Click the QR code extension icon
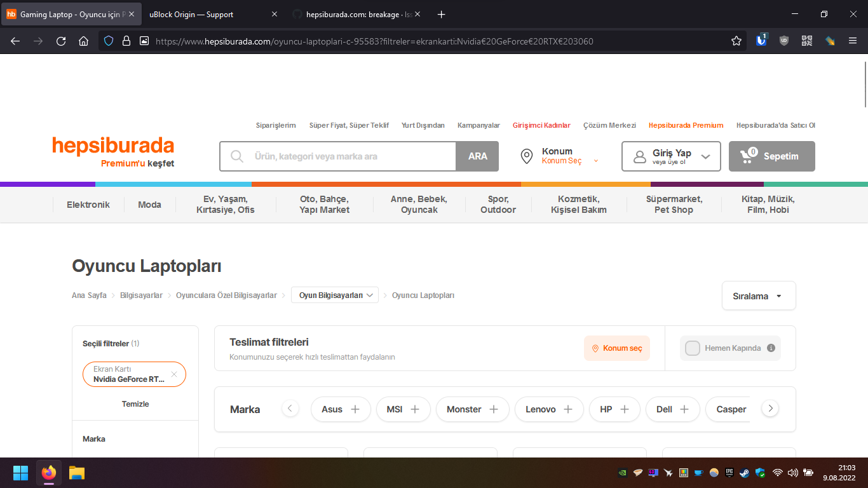The image size is (868, 488). [x=807, y=41]
